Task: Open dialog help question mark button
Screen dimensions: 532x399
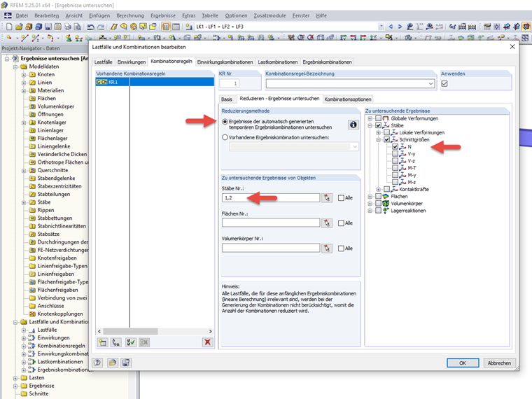Action: click(97, 363)
